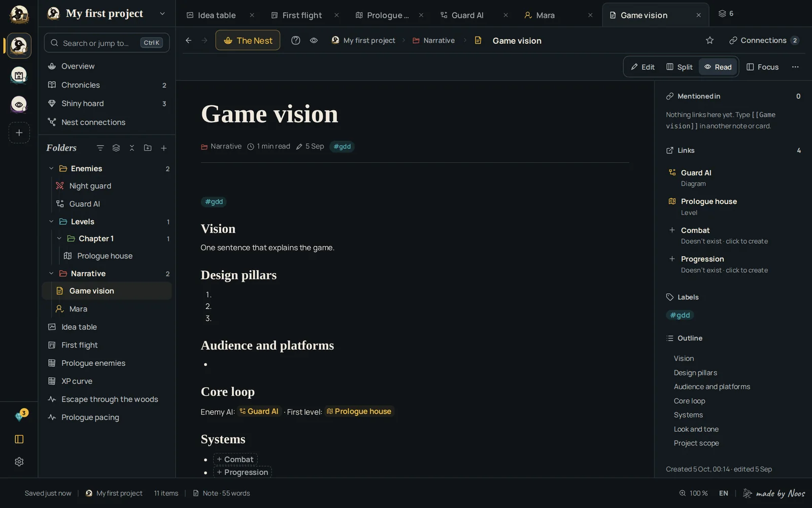Switch to Split view mode
The image size is (812, 508).
pyautogui.click(x=679, y=67)
